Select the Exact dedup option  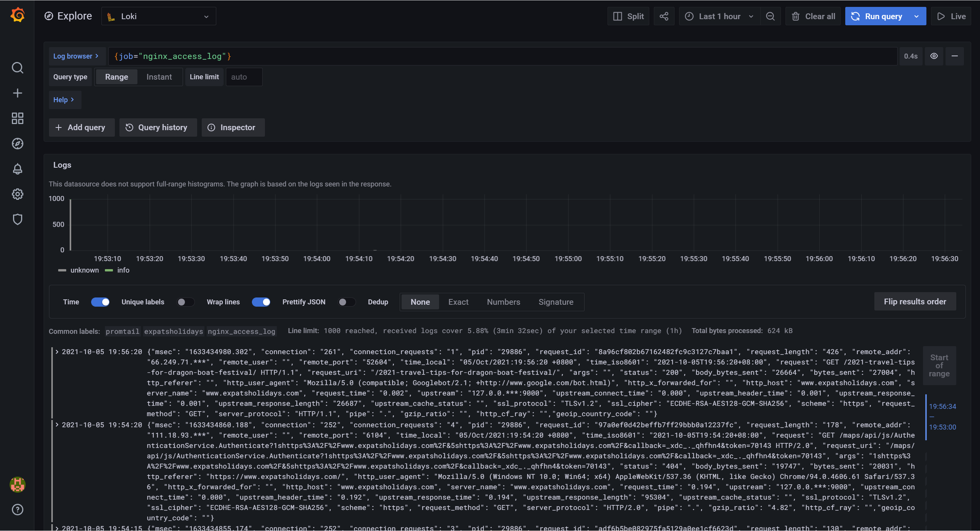458,302
